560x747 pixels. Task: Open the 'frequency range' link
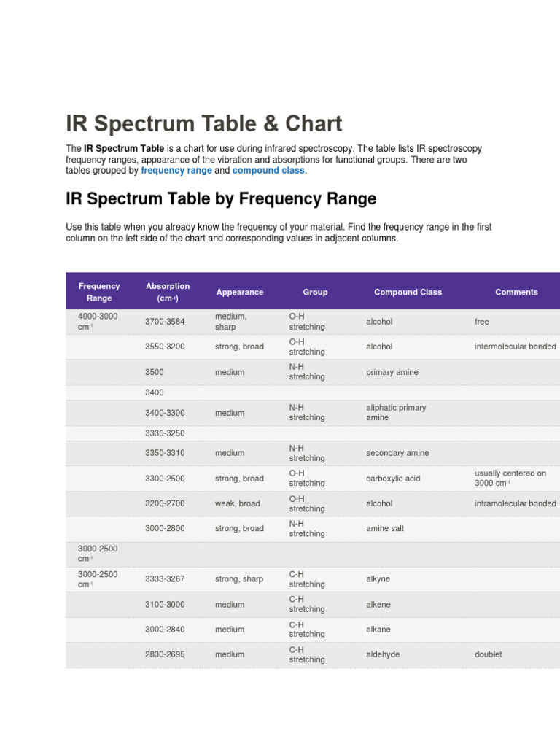176,170
